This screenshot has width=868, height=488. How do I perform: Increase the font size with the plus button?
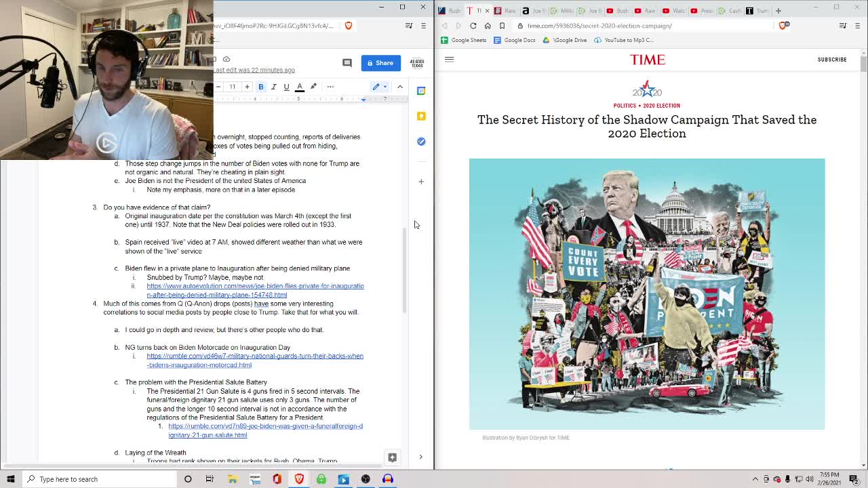[x=247, y=87]
